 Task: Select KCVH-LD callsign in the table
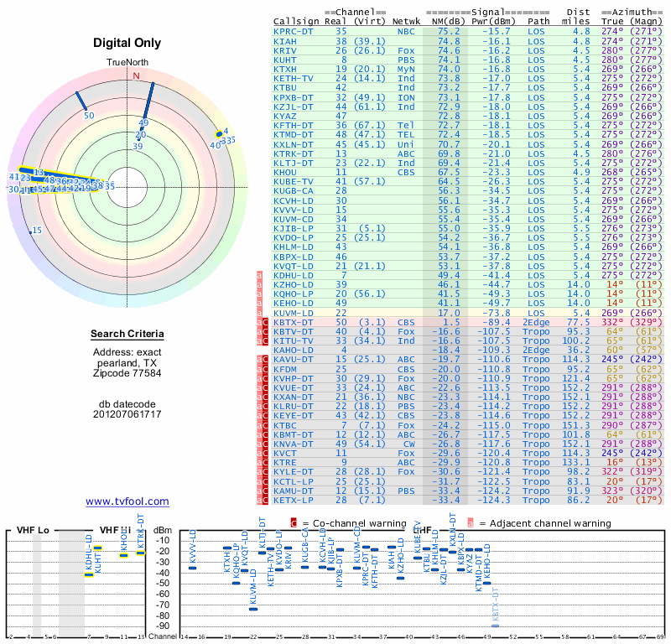(293, 200)
